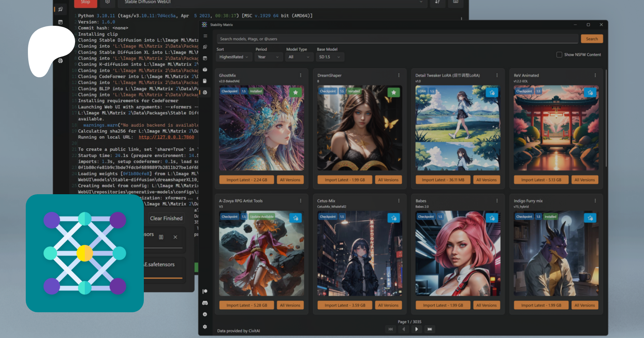Image resolution: width=644 pixels, height=338 pixels.
Task: Open the Launch page rocket icon
Action: point(205,47)
